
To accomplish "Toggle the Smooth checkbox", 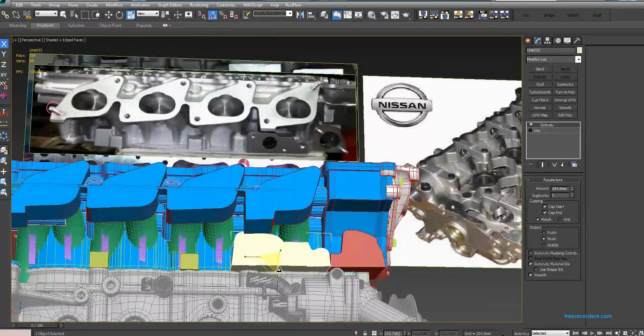I will 530,275.
